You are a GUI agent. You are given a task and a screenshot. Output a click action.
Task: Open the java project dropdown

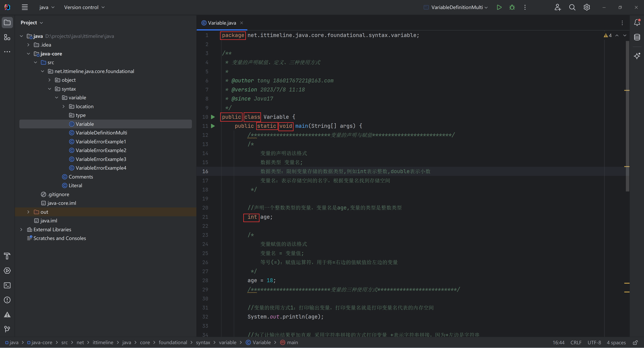tap(47, 7)
